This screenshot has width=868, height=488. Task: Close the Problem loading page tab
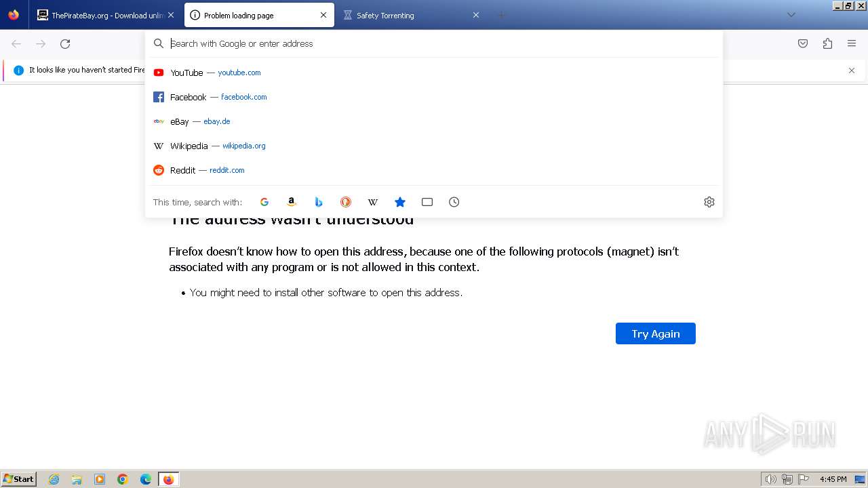323,15
